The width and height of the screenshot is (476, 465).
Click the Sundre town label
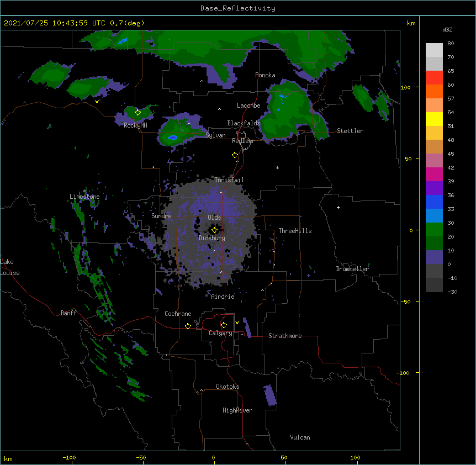(161, 216)
